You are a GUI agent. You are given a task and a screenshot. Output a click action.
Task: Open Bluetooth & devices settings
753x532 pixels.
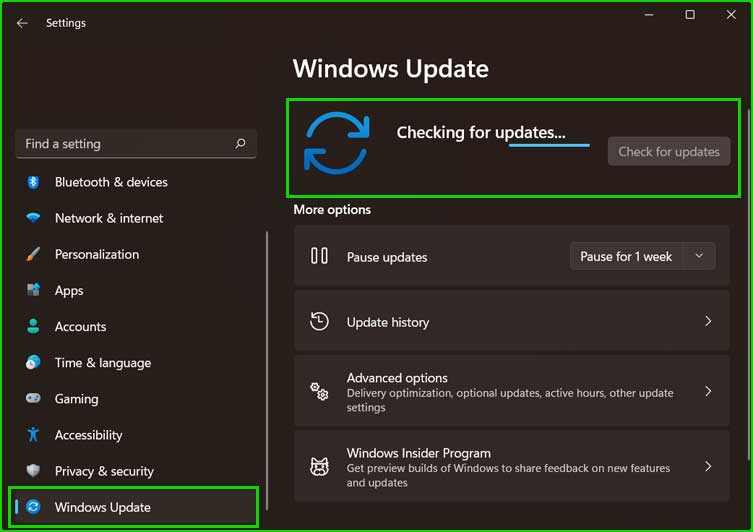coord(136,182)
